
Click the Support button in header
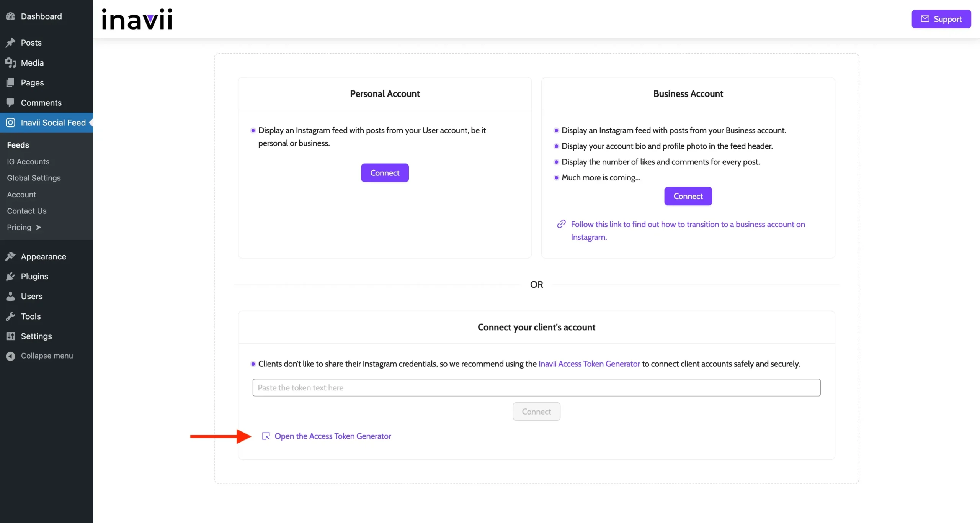(941, 19)
